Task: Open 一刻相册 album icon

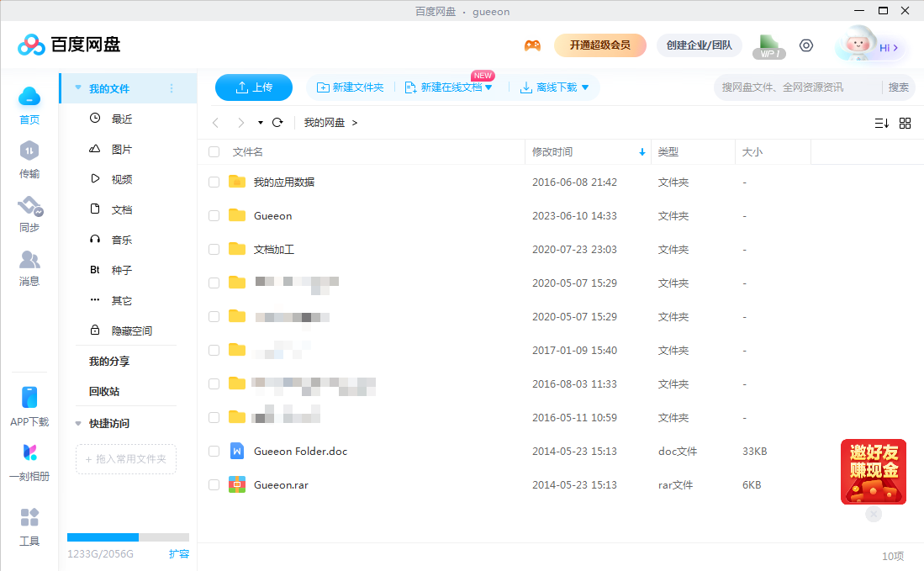Action: click(x=29, y=461)
